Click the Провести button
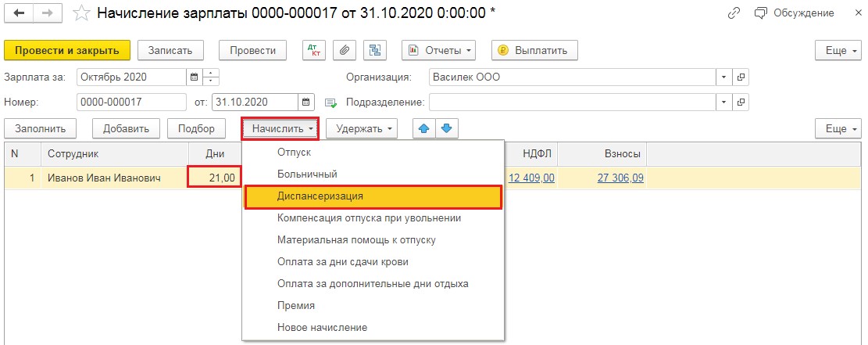 click(x=253, y=51)
